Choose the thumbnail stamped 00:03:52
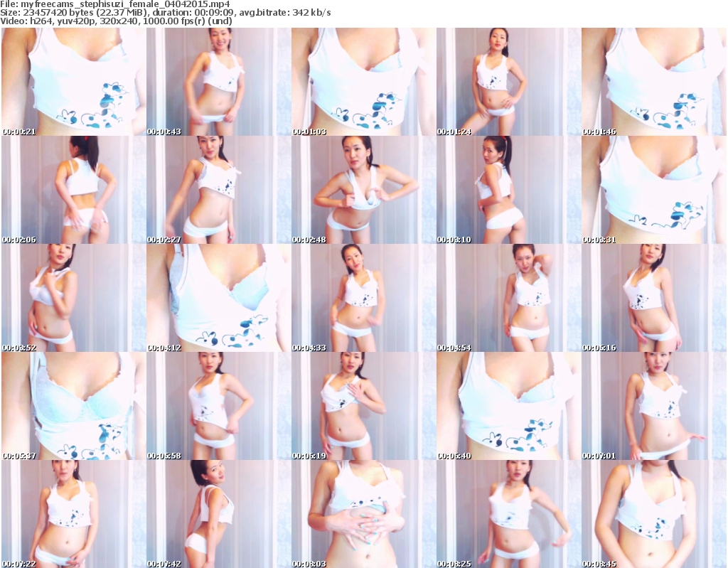The width and height of the screenshot is (728, 568). click(x=73, y=298)
